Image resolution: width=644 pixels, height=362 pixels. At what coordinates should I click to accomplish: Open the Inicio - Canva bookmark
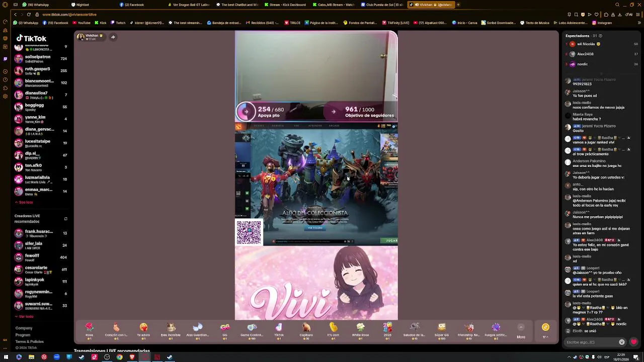tap(465, 23)
